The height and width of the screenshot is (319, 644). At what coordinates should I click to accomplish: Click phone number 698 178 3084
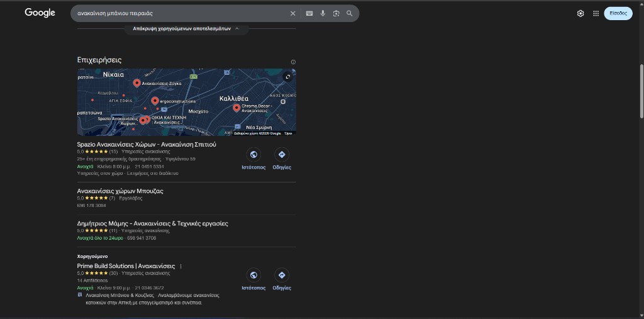tap(91, 205)
